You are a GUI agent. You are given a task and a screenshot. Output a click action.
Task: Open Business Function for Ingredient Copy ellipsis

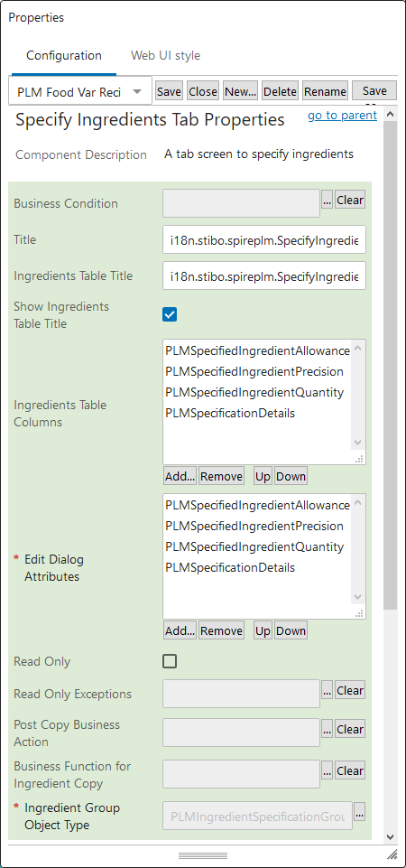pos(327,771)
